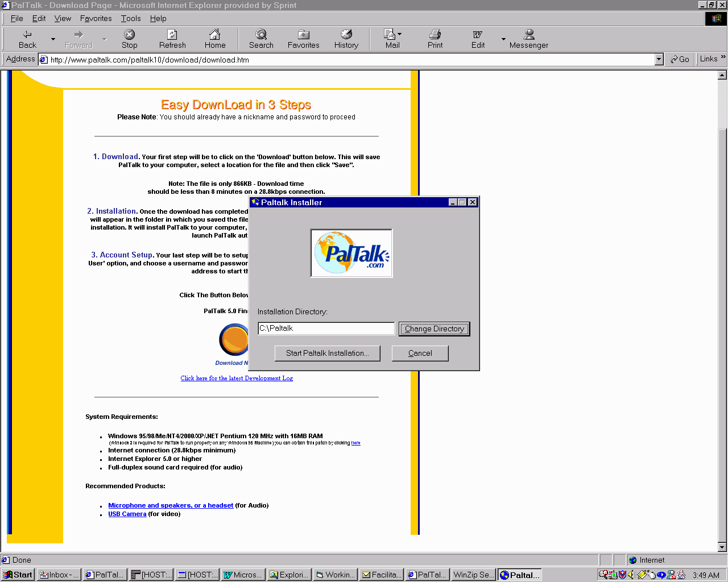The image size is (728, 582).
Task: Switch to Explori... taskbar button
Action: tap(289, 575)
